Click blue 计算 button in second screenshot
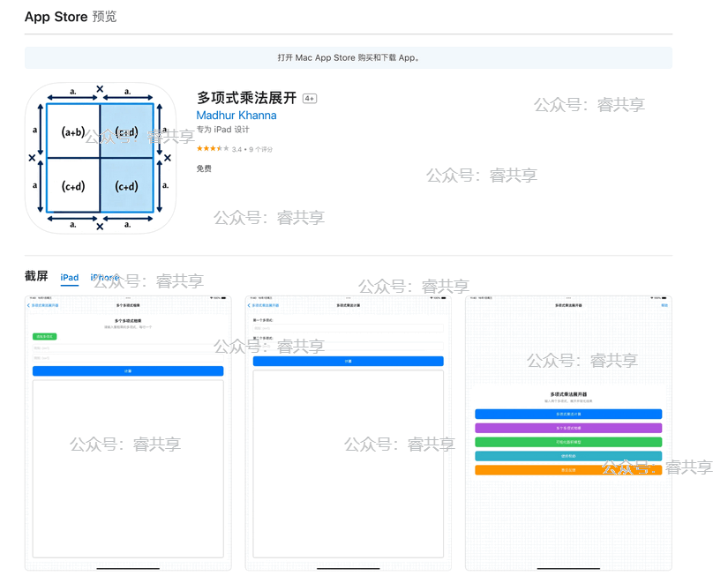The width and height of the screenshot is (728, 583). pyautogui.click(x=348, y=361)
